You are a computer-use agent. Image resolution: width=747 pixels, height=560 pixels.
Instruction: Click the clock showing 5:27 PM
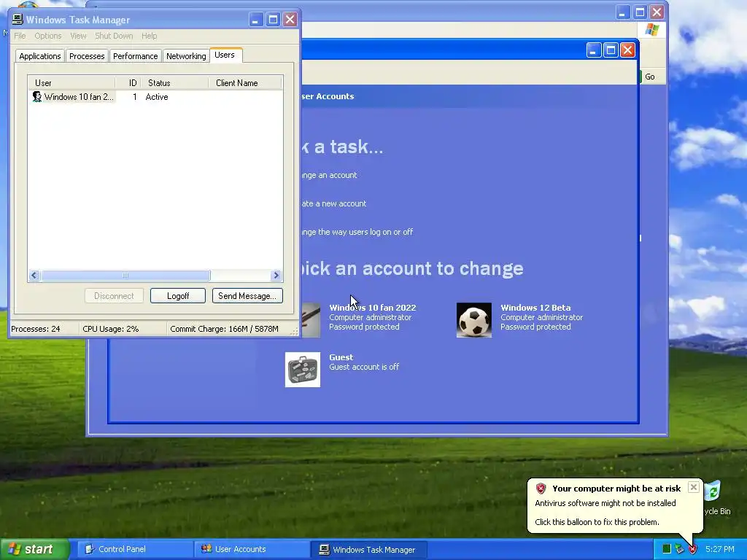click(x=719, y=549)
